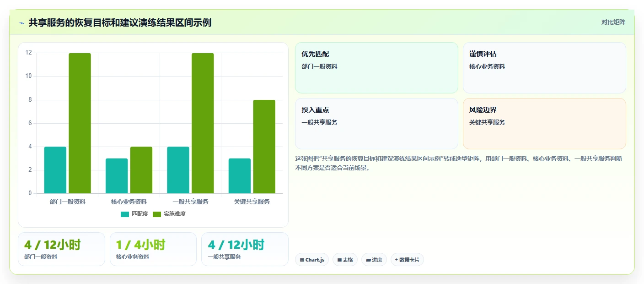Click the teal 匹配度 bar for 一般共享服务
The width and height of the screenshot is (644, 284).
tap(178, 170)
